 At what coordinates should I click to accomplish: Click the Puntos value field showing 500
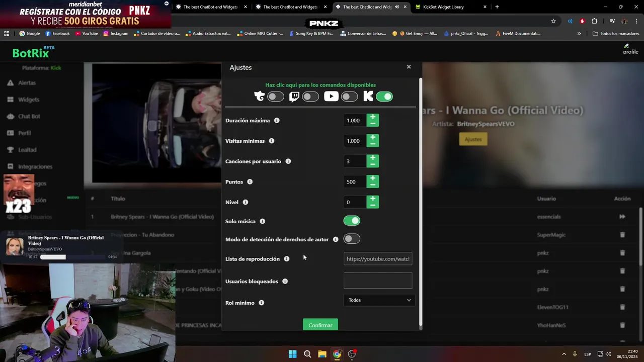click(x=355, y=182)
